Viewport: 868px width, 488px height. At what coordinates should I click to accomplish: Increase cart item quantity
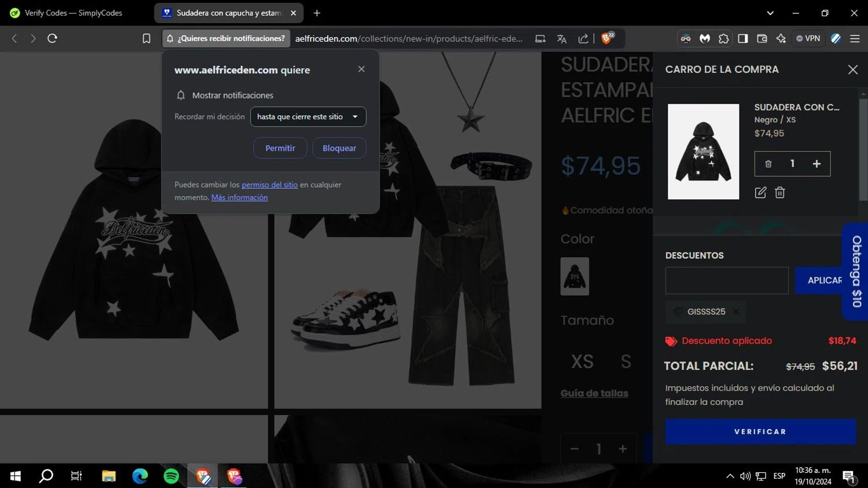(x=816, y=164)
